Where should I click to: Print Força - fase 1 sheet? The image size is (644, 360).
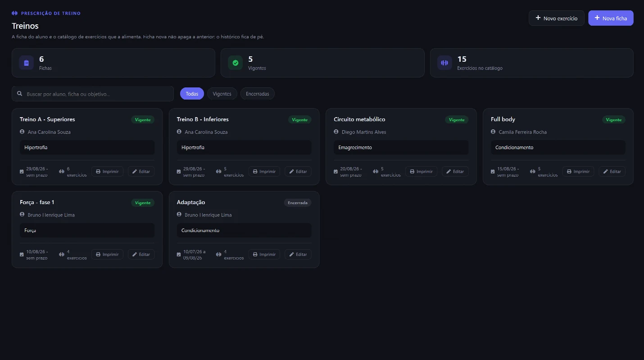click(107, 255)
